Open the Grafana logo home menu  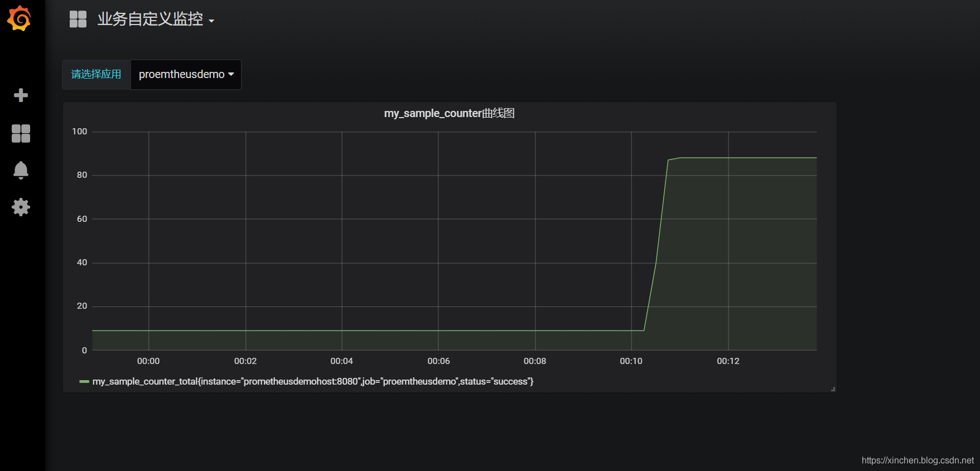click(20, 18)
